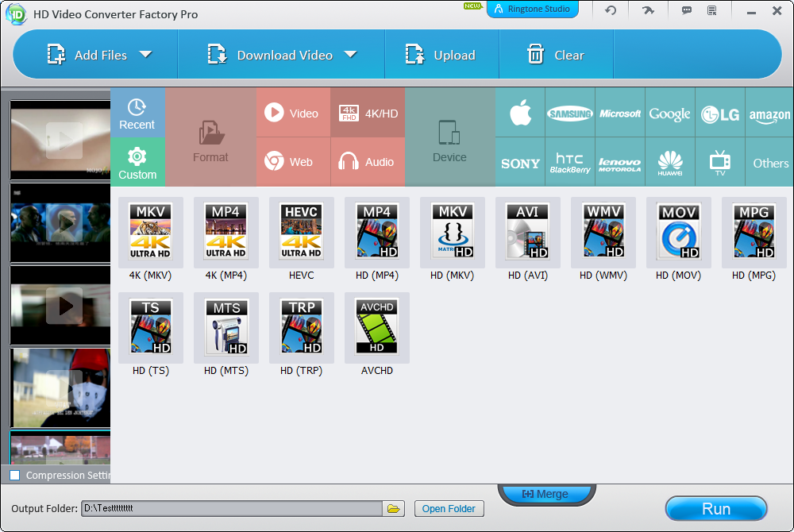The width and height of the screenshot is (794, 532).
Task: Select the first video thumbnail
Action: [60, 141]
